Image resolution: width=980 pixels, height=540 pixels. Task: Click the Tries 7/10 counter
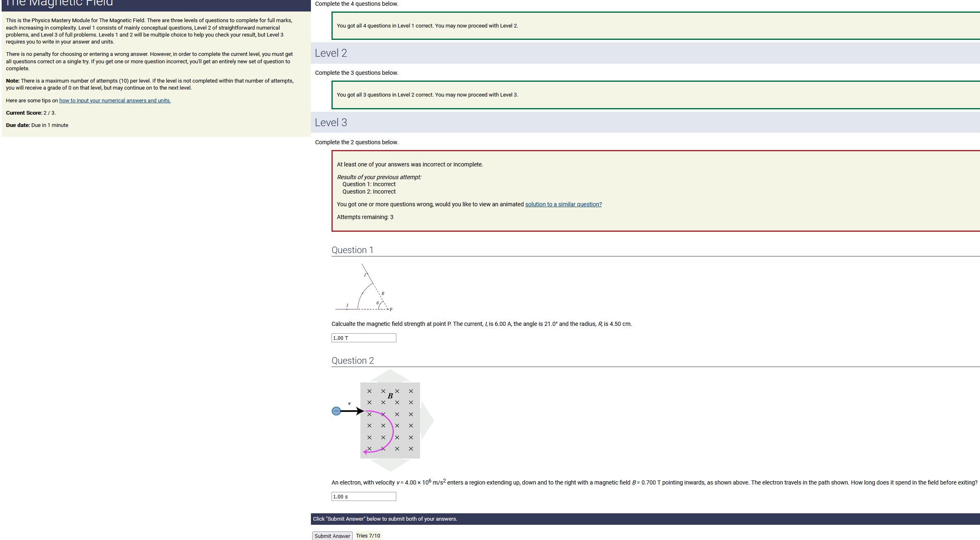pyautogui.click(x=368, y=535)
